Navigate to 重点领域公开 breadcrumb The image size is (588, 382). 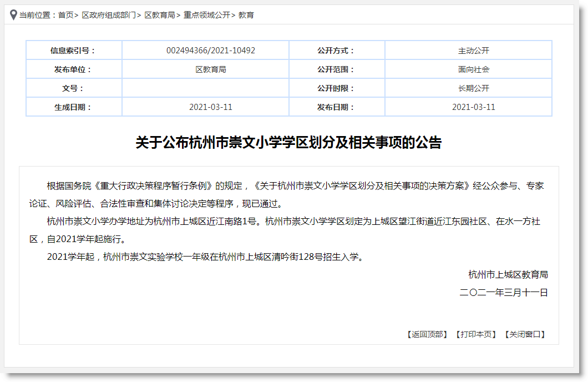[206, 15]
